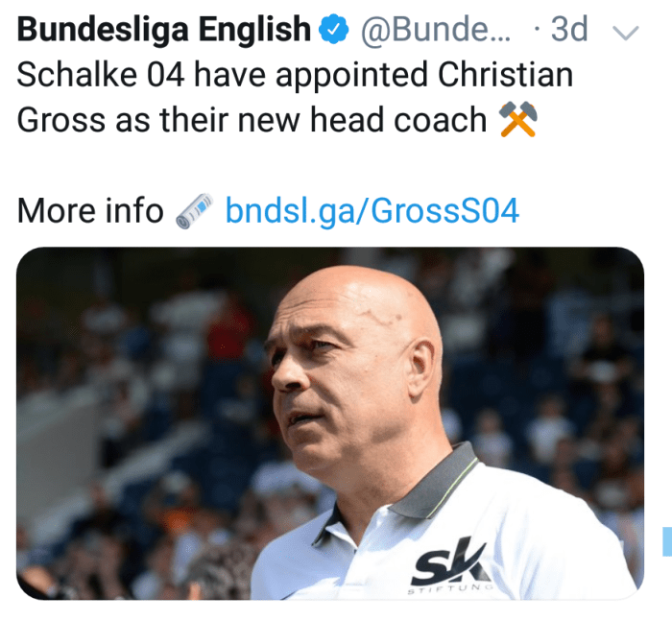Click the "Gross as their new head coach" line
This screenshot has height=621, width=672.
coord(252,120)
